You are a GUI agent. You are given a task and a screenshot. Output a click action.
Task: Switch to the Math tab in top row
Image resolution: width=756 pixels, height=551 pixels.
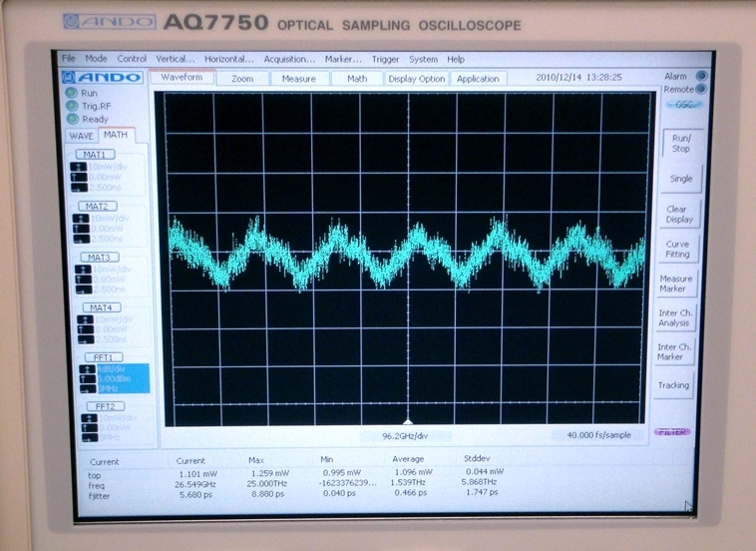tap(357, 79)
